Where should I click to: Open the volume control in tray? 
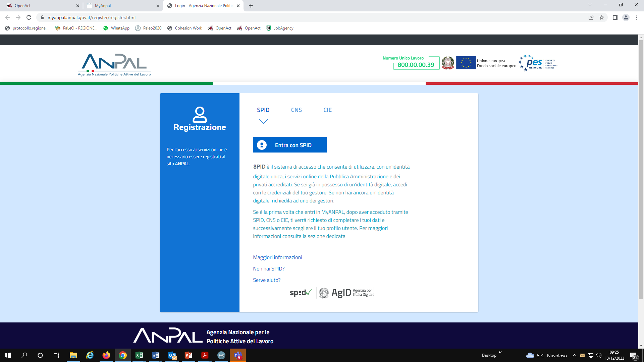coord(599,355)
